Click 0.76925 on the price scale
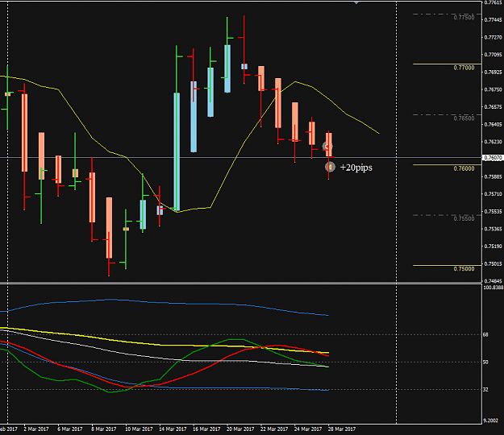This screenshot has width=504, height=435. (x=493, y=72)
